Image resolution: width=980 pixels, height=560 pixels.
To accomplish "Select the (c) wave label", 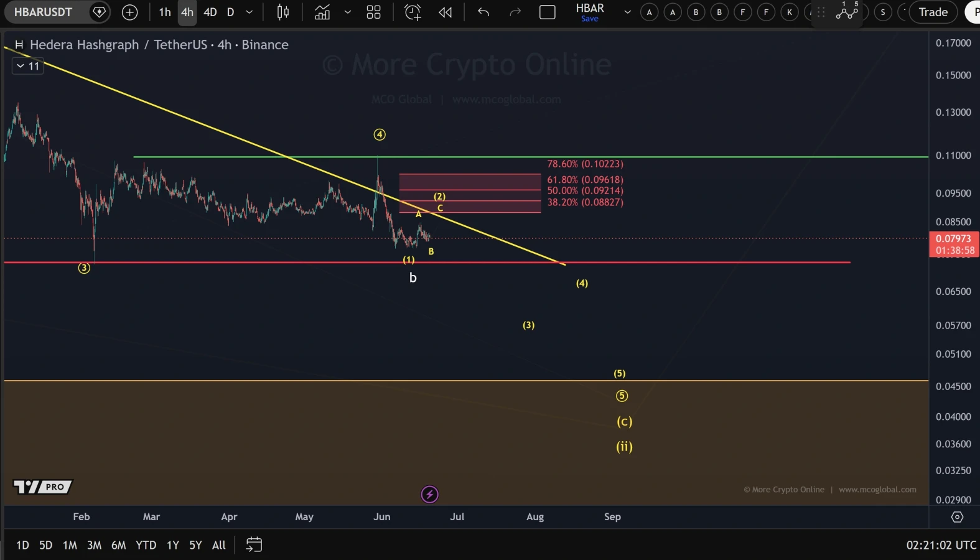I will (624, 422).
